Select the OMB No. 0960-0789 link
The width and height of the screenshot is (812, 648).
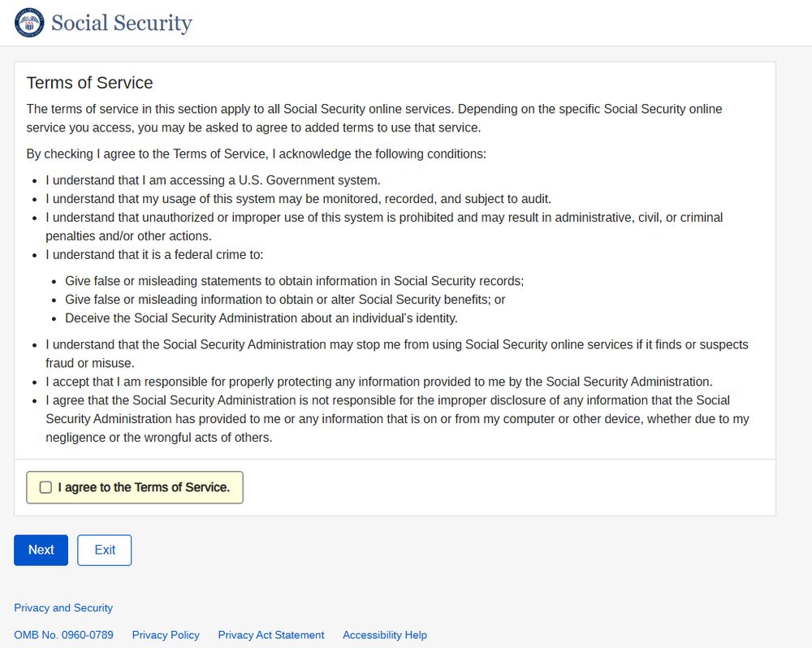pyautogui.click(x=64, y=635)
